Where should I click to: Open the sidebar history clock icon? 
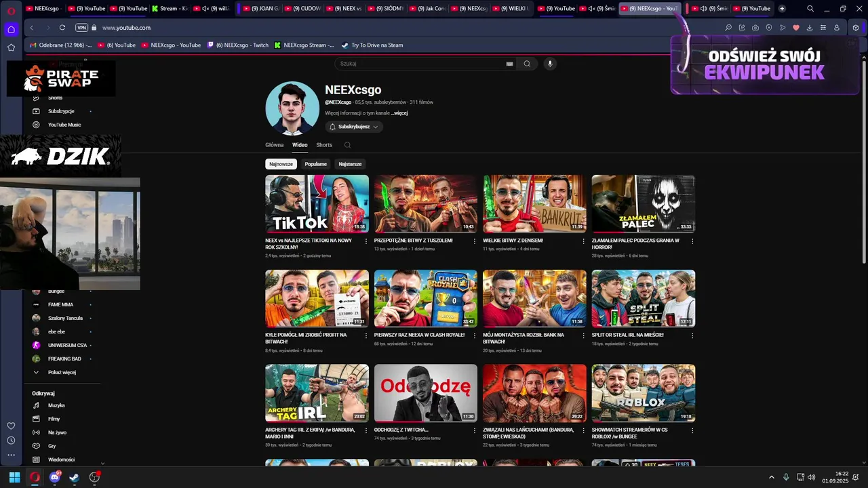pyautogui.click(x=11, y=441)
